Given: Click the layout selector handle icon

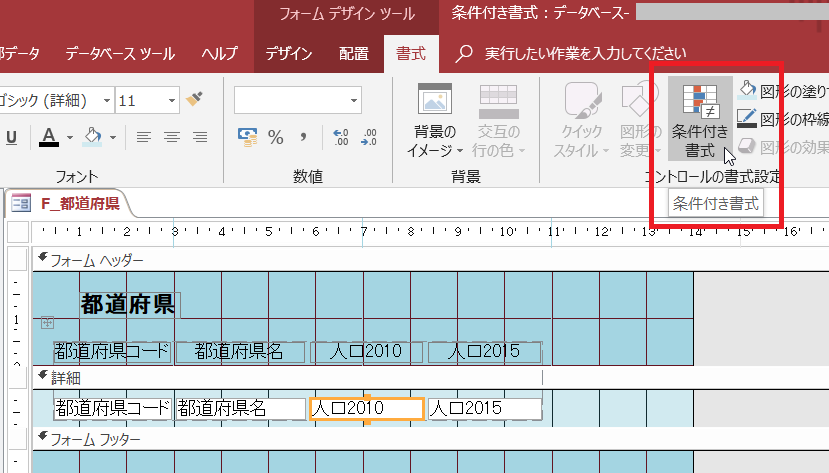Looking at the screenshot, I should coord(47,322).
